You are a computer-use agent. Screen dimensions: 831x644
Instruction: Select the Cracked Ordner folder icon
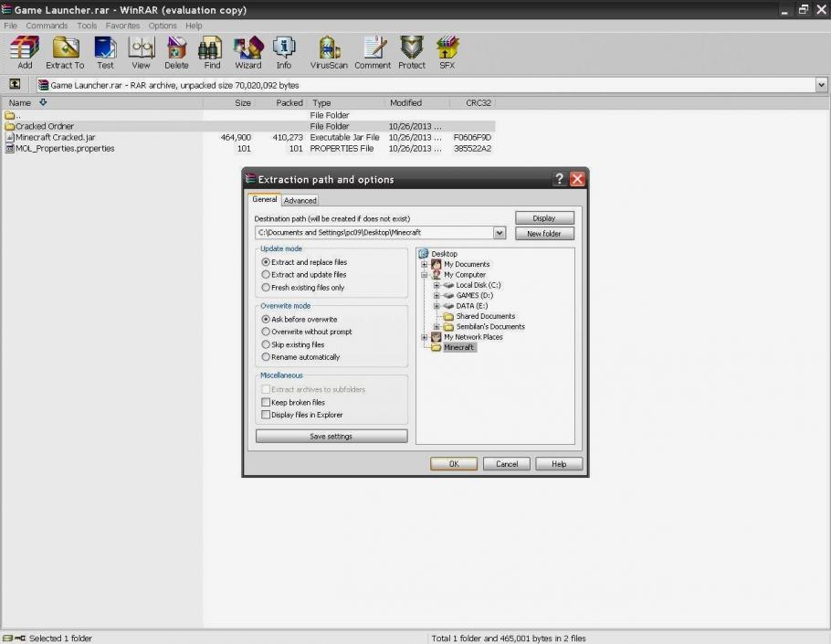point(9,126)
